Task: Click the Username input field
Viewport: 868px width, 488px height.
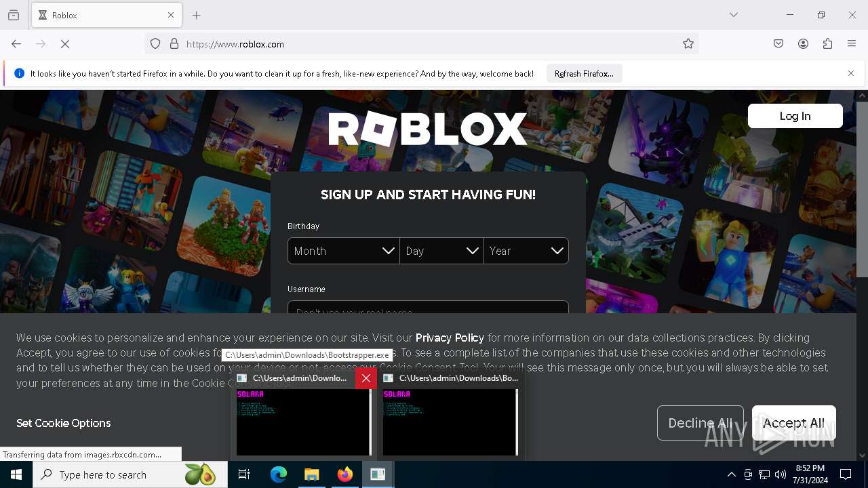Action: tap(428, 307)
